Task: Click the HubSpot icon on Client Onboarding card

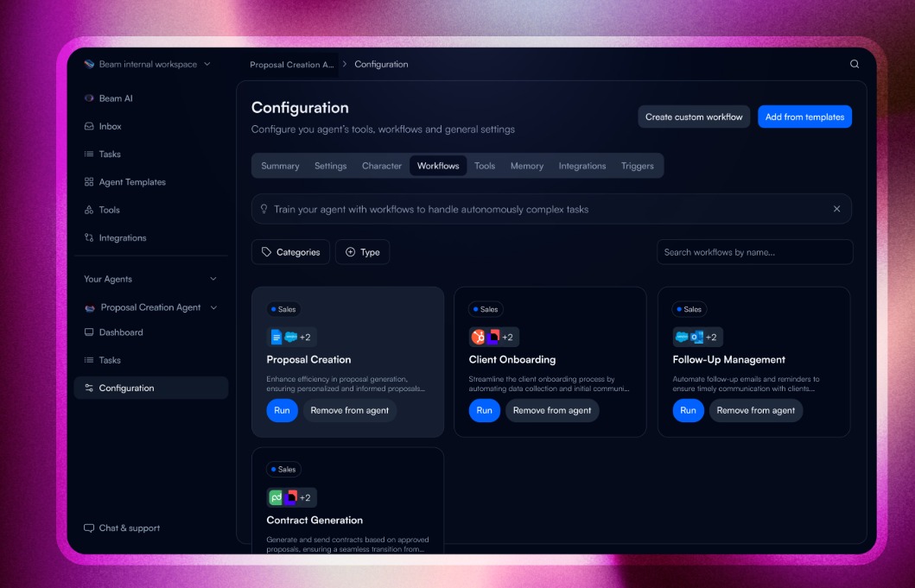Action: click(x=478, y=337)
